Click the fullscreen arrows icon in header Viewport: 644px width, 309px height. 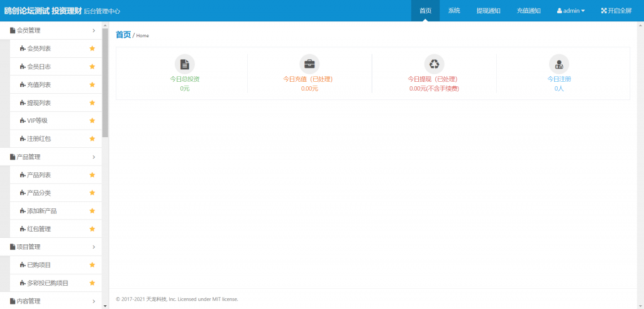pyautogui.click(x=603, y=11)
